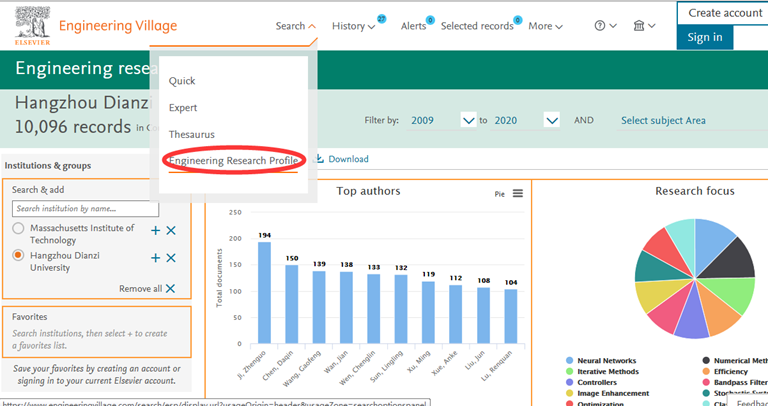Click the Engineering Village home link

click(118, 26)
